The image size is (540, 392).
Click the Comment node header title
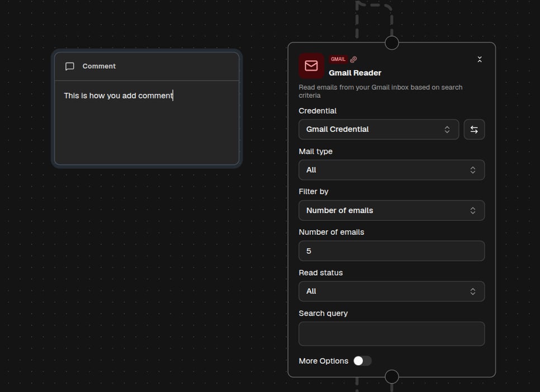click(99, 66)
